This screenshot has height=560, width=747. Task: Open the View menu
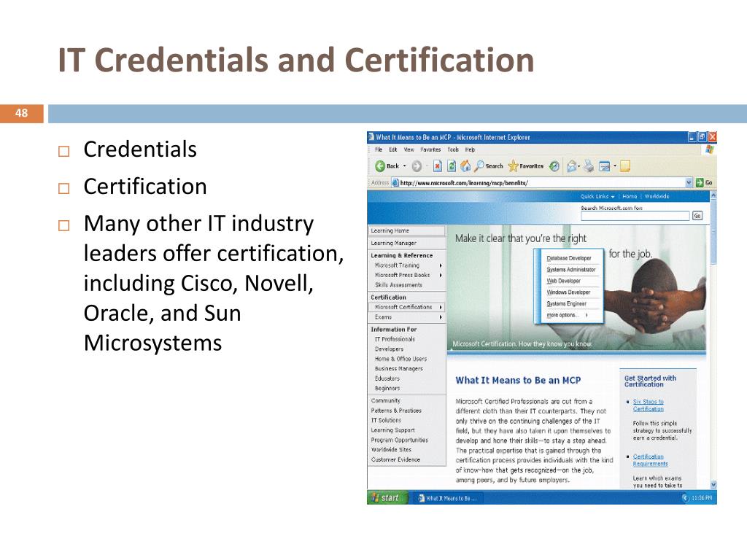(409, 149)
